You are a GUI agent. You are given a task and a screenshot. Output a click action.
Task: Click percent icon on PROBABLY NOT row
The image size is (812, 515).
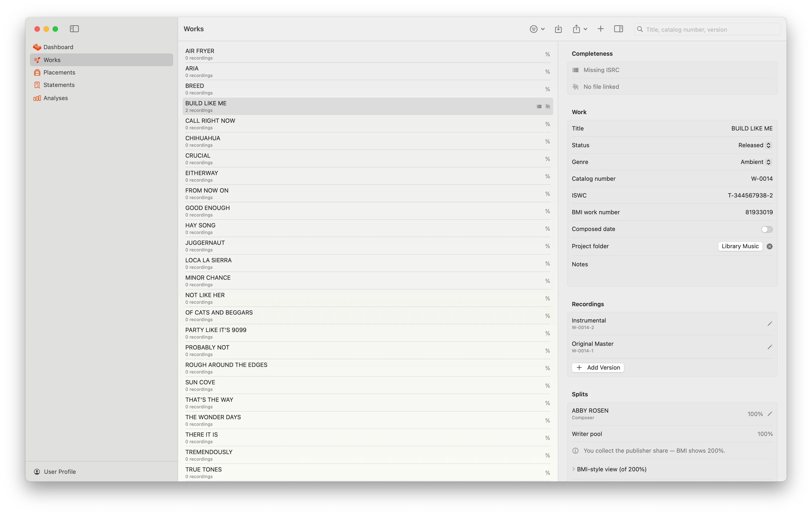pos(548,351)
